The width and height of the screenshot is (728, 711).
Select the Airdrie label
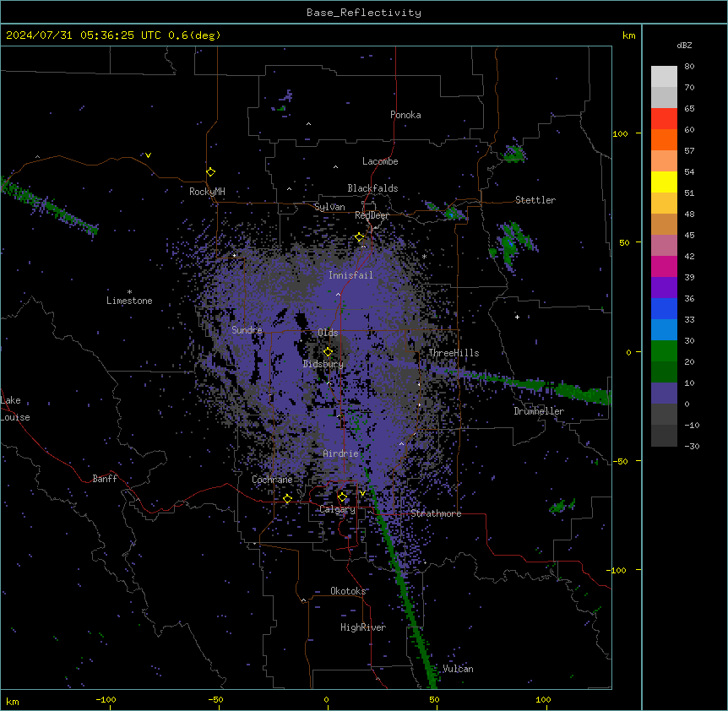tap(340, 453)
